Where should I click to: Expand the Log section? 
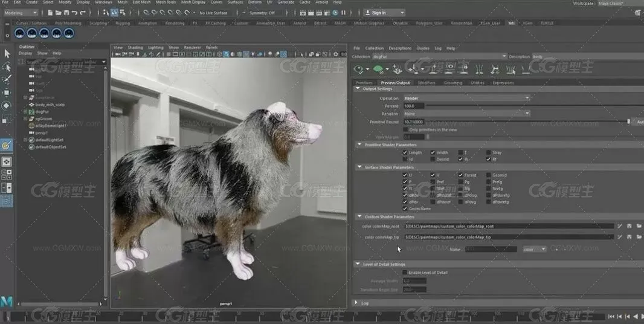click(356, 303)
